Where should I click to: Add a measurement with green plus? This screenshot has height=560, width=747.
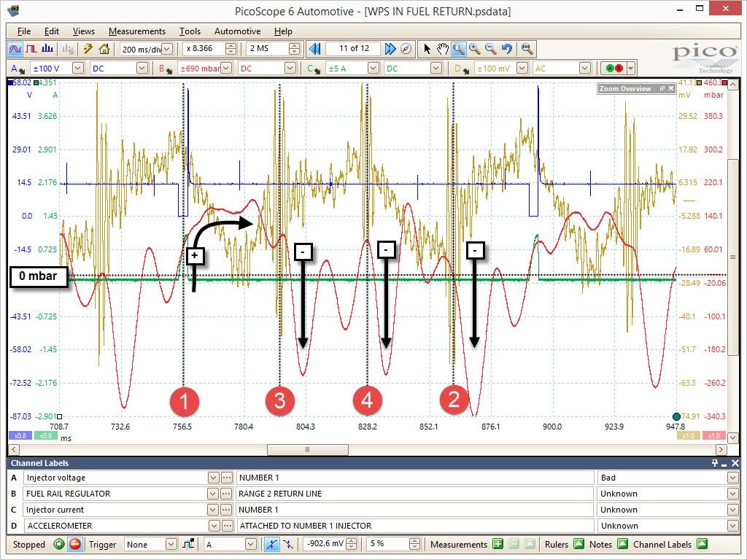point(498,544)
